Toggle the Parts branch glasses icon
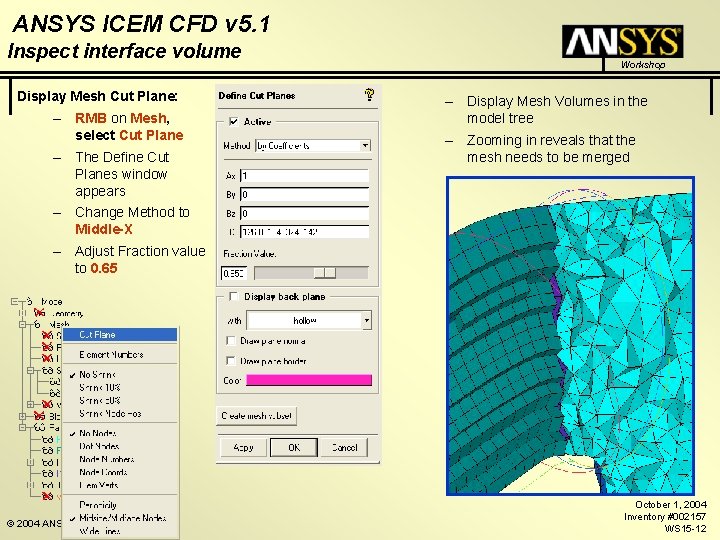This screenshot has height=540, width=720. tap(39, 428)
